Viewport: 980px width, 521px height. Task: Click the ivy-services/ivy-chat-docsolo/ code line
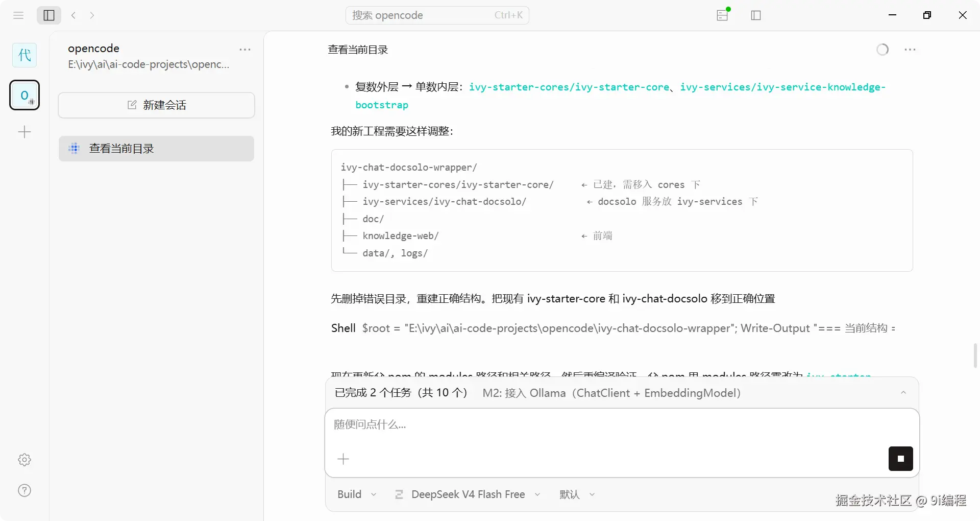click(444, 202)
